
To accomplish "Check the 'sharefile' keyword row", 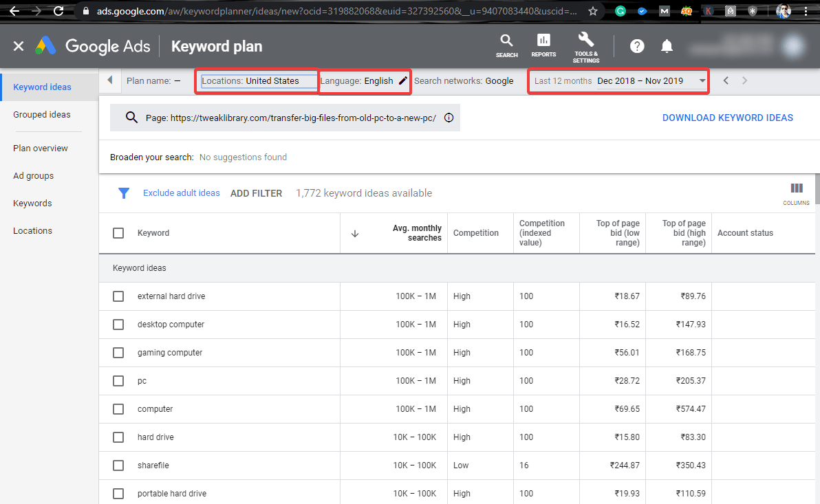I will [118, 465].
